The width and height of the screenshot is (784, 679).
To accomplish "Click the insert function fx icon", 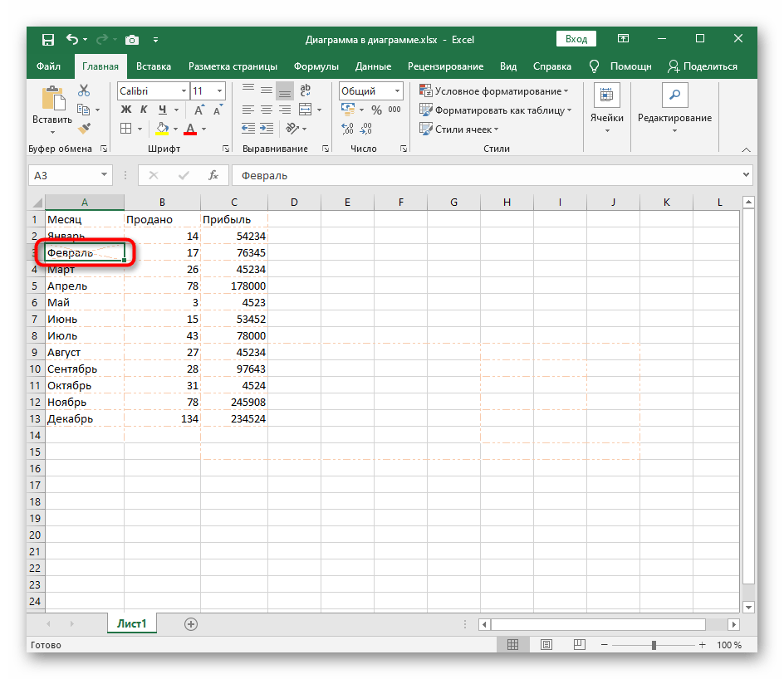I will (213, 175).
